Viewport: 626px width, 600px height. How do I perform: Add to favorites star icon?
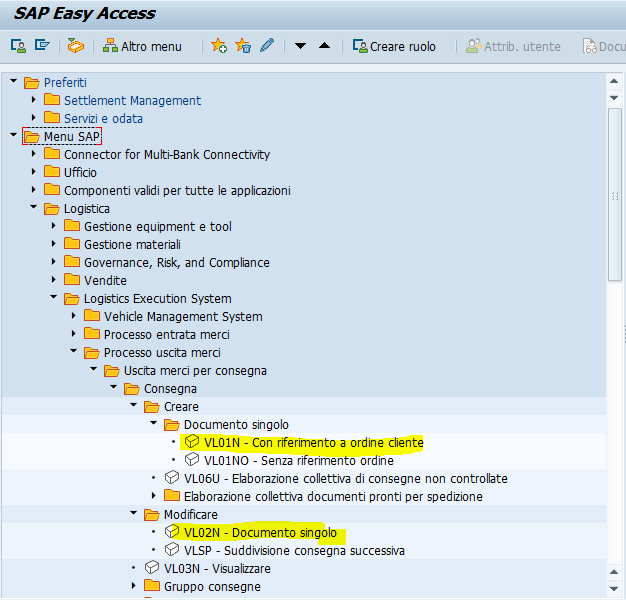219,46
